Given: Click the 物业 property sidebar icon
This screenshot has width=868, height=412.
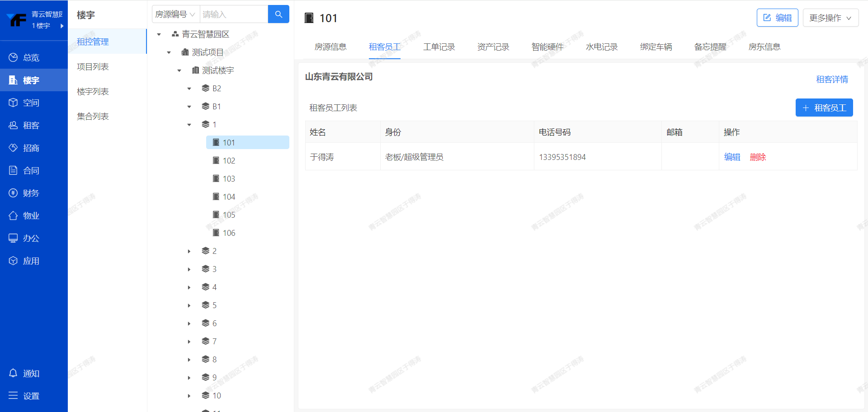Looking at the screenshot, I should pos(13,215).
